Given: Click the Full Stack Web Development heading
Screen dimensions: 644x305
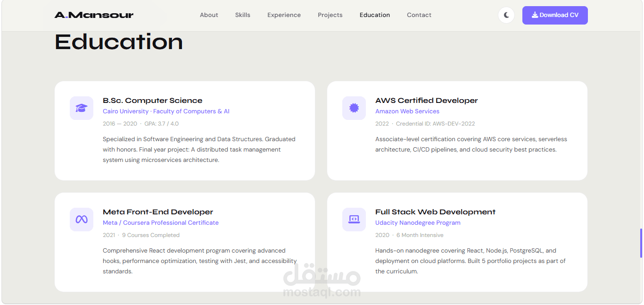Looking at the screenshot, I should (x=435, y=212).
